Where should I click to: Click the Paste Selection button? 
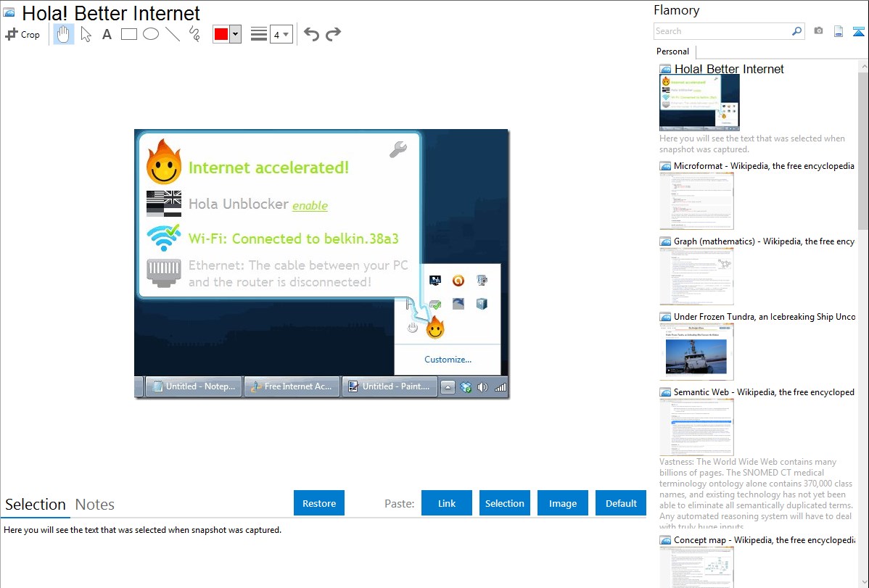[504, 503]
